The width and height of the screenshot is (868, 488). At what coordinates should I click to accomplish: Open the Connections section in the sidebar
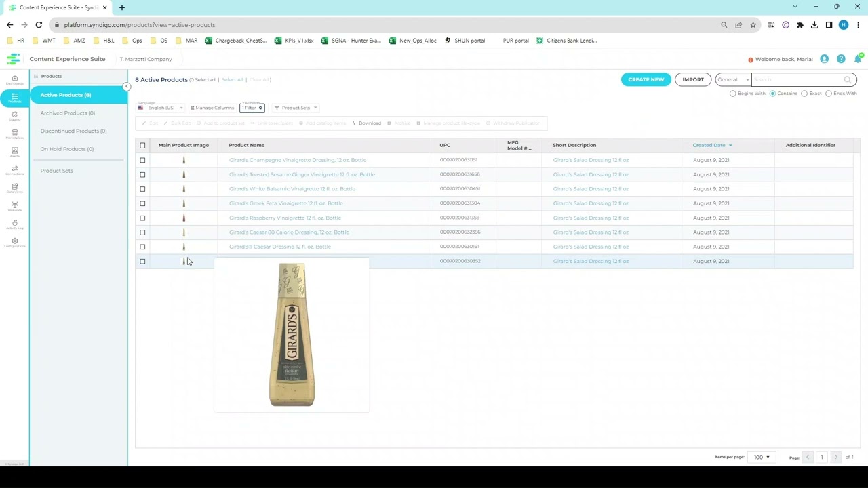click(x=14, y=170)
